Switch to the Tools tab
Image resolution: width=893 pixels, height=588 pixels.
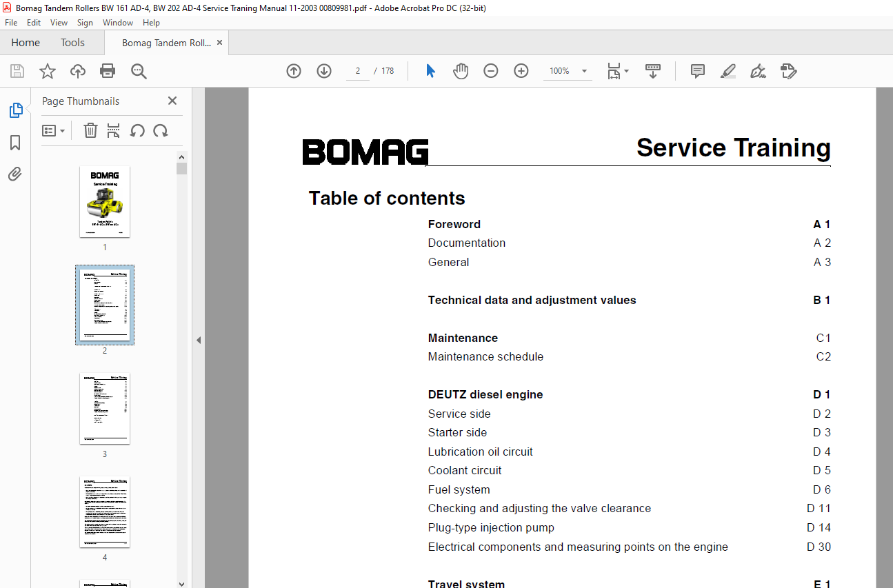[72, 43]
